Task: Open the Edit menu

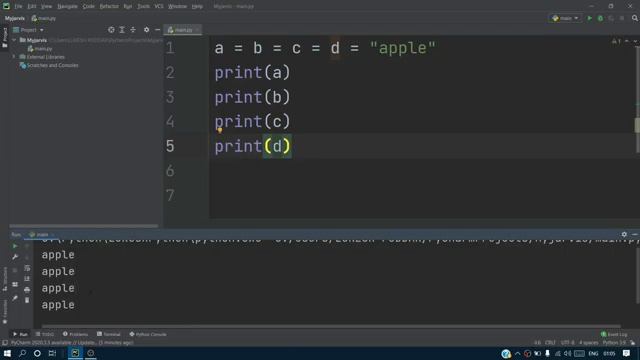Action: pos(32,6)
